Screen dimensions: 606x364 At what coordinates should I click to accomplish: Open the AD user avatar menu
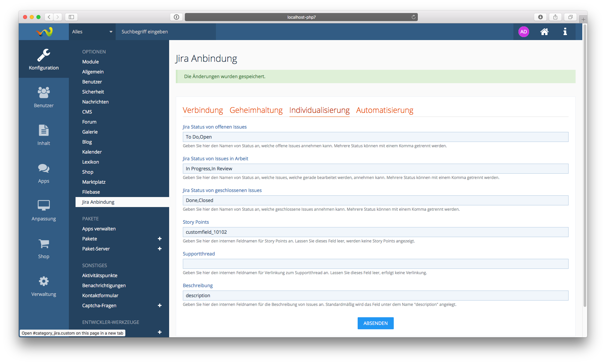[x=523, y=32]
